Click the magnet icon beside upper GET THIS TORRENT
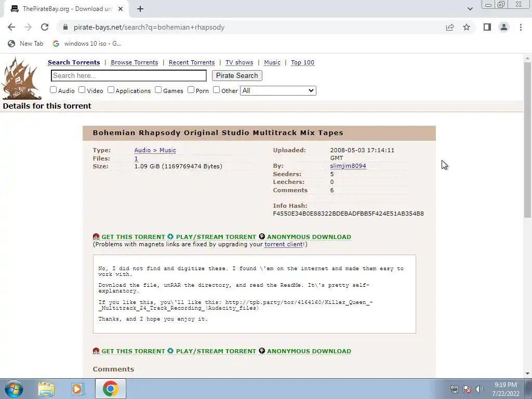The width and height of the screenshot is (532, 399). coord(96,236)
